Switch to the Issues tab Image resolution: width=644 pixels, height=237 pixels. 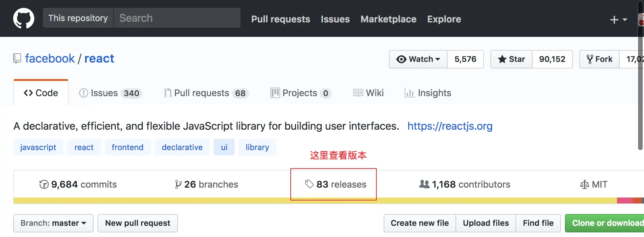110,93
